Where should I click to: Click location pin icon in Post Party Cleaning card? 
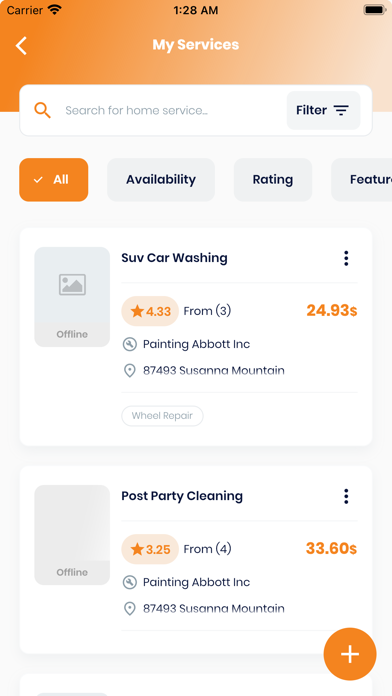pyautogui.click(x=129, y=609)
